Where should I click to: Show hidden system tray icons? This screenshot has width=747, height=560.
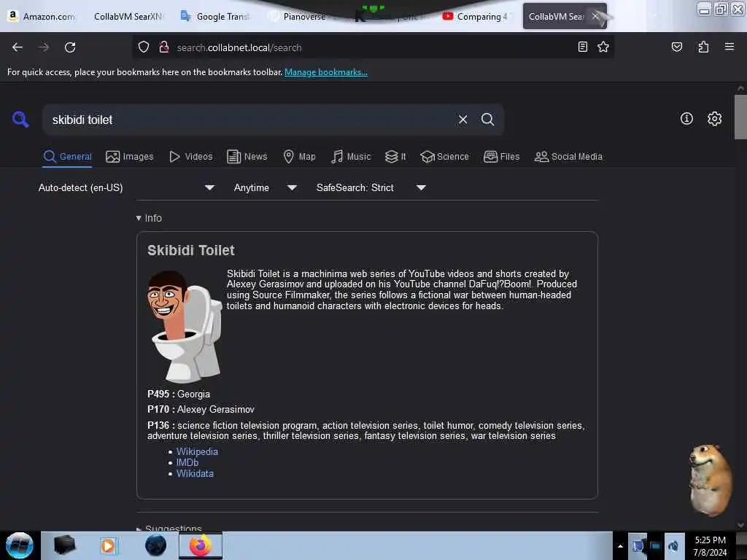point(620,546)
